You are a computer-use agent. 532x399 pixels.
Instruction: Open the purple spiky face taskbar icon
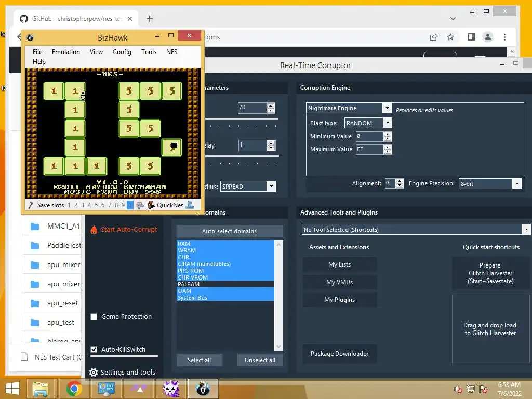pos(171,389)
